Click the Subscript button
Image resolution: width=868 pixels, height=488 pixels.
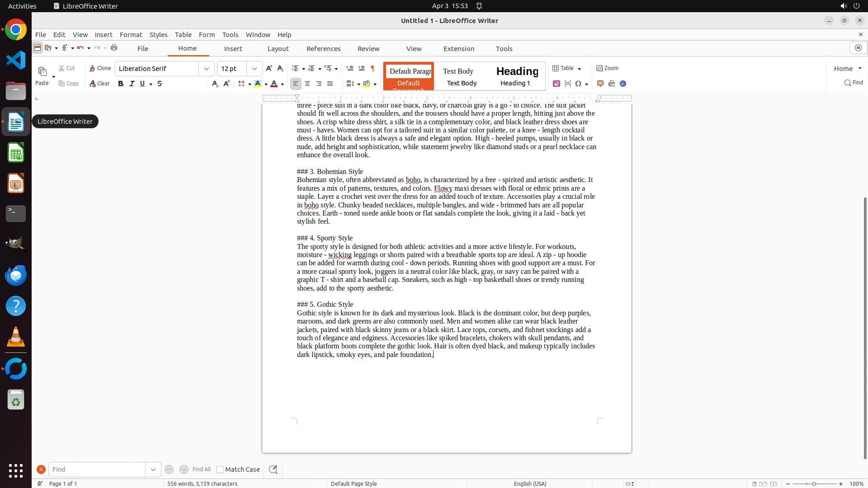(215, 84)
